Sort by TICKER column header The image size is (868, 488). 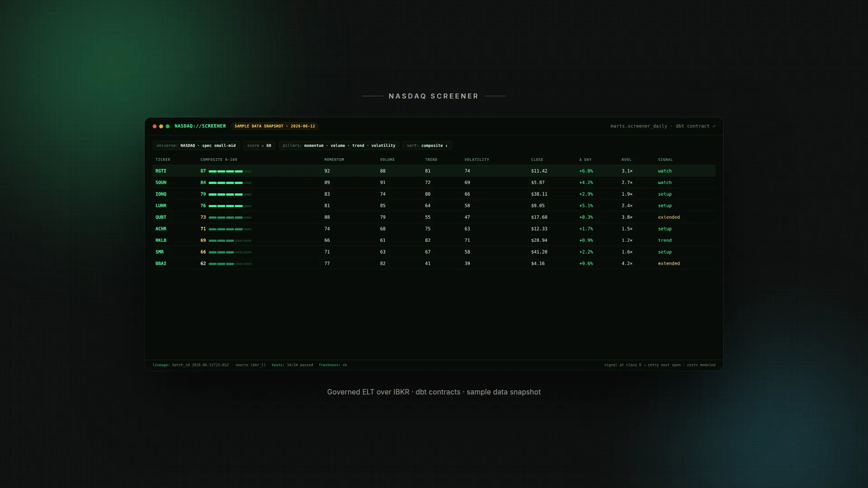click(x=163, y=160)
